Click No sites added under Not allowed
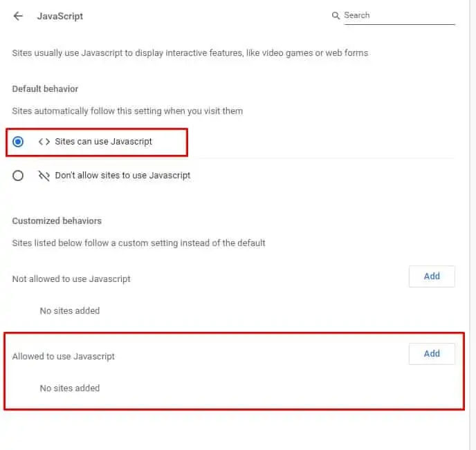 pyautogui.click(x=70, y=311)
